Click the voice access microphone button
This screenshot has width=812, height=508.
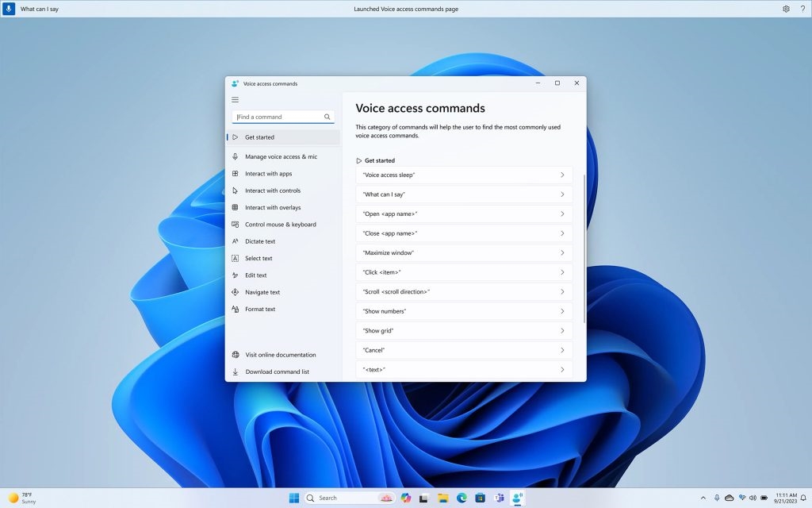point(10,9)
